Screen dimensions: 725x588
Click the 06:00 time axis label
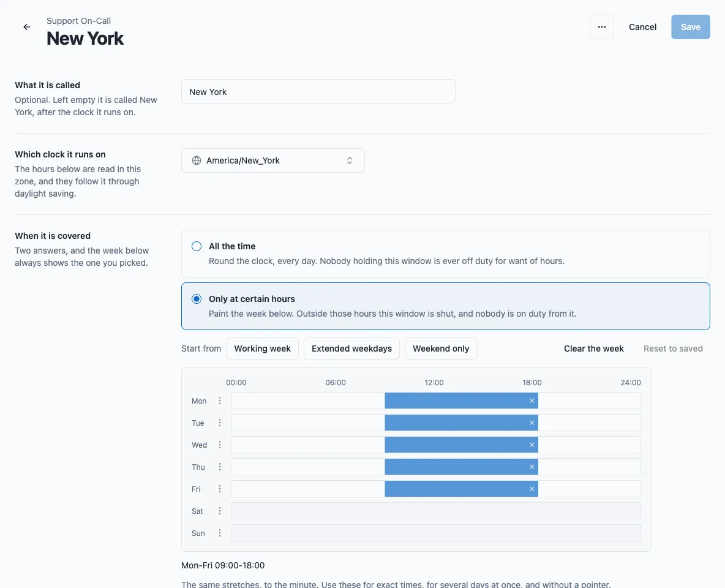pos(335,383)
